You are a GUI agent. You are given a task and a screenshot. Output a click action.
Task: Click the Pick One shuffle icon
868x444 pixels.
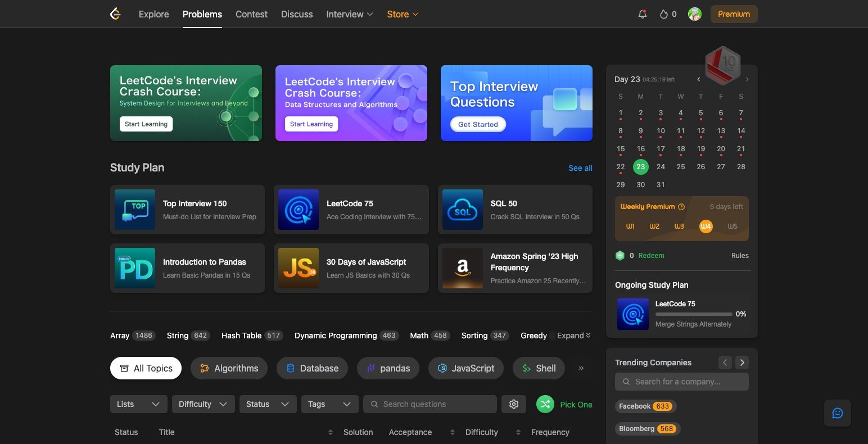click(x=545, y=404)
